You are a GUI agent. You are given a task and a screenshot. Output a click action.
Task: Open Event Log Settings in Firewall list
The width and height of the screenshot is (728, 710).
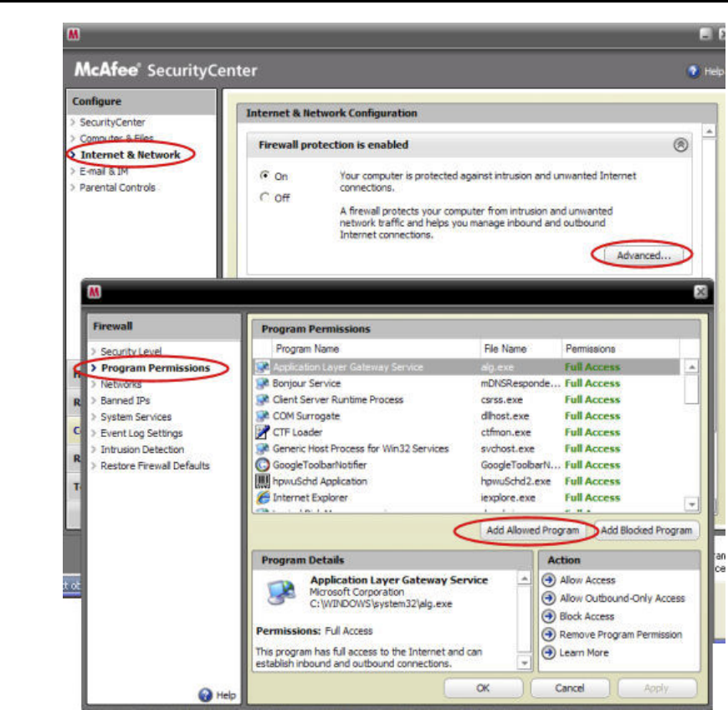[141, 433]
